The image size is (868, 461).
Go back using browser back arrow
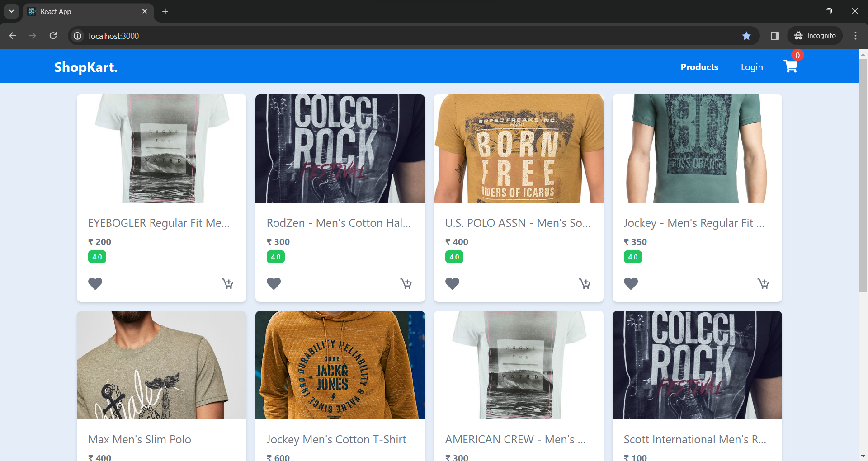click(x=13, y=36)
